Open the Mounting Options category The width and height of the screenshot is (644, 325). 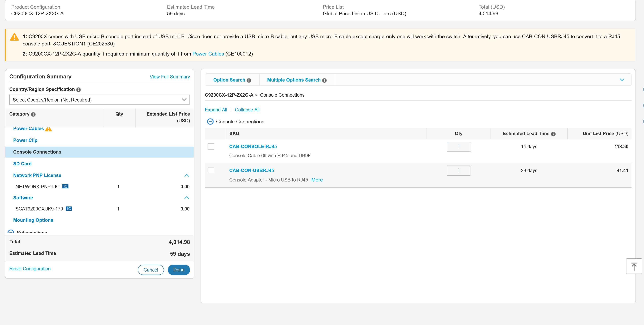(x=33, y=220)
